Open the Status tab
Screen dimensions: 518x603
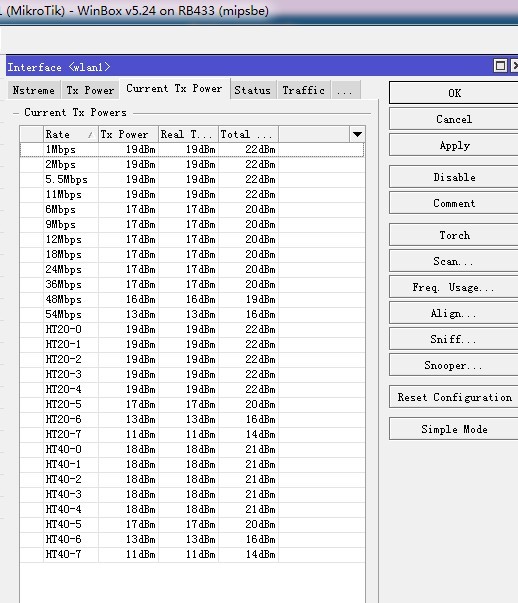253,90
